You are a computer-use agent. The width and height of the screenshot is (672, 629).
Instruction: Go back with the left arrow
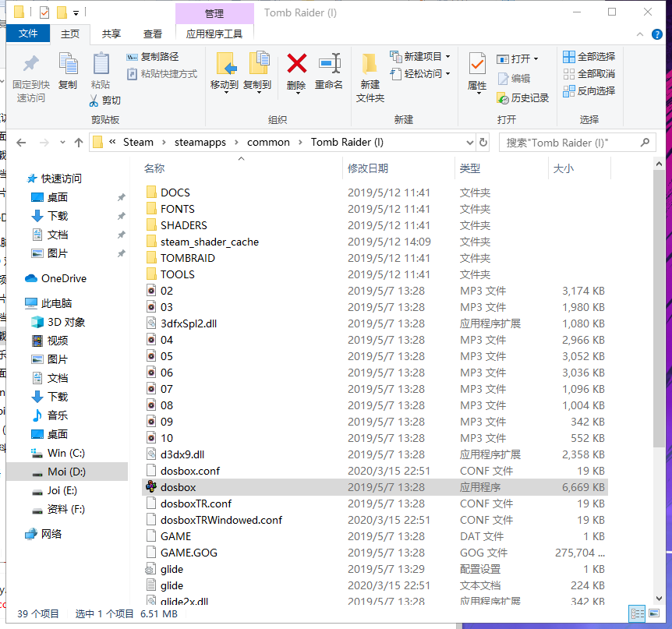coord(21,143)
